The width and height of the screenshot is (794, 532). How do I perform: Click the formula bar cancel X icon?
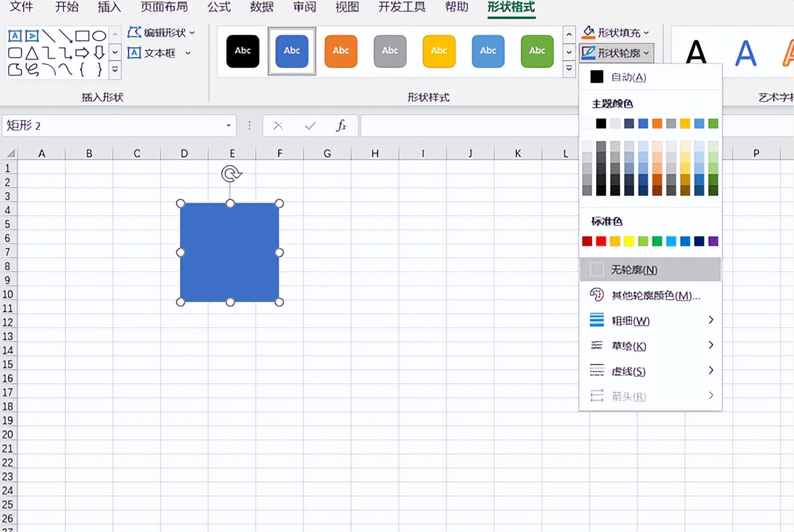(x=278, y=126)
